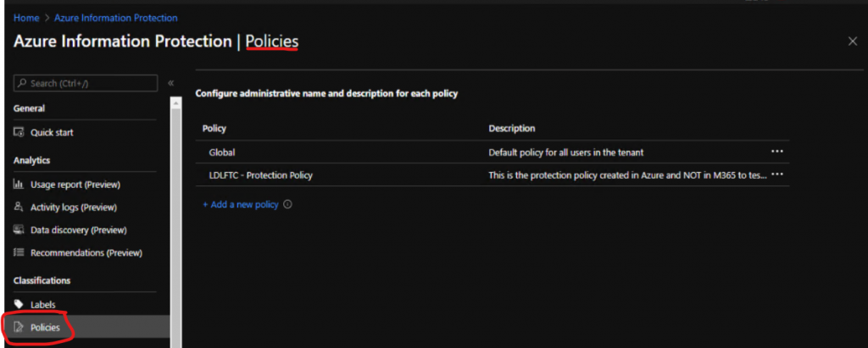Click the 'This is the protection policy created' description
The width and height of the screenshot is (868, 348).
coord(627,174)
